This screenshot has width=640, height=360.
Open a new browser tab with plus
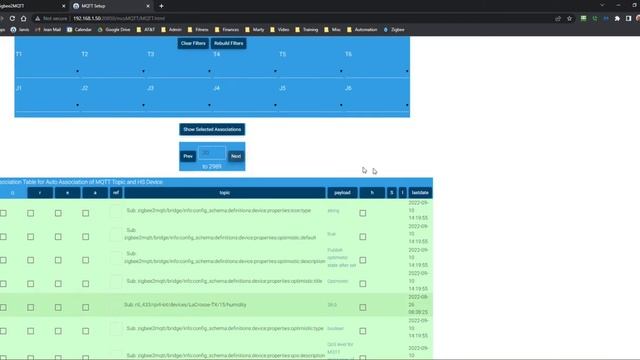[161, 6]
